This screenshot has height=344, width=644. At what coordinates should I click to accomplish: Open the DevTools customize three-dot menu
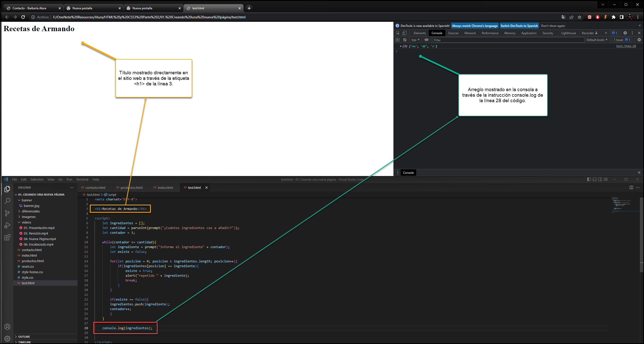[x=632, y=33]
